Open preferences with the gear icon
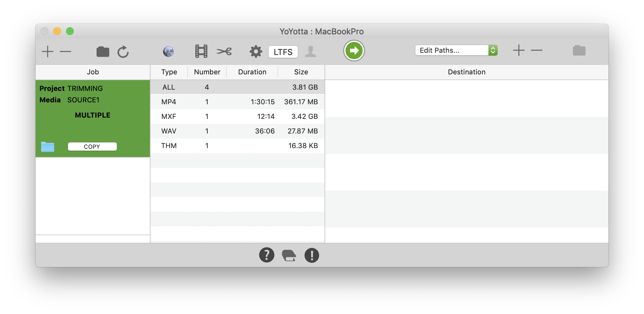The width and height of the screenshot is (644, 314). [x=256, y=51]
